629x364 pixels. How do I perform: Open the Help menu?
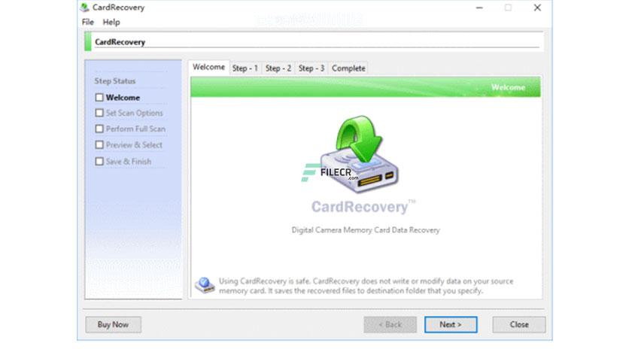(x=111, y=22)
